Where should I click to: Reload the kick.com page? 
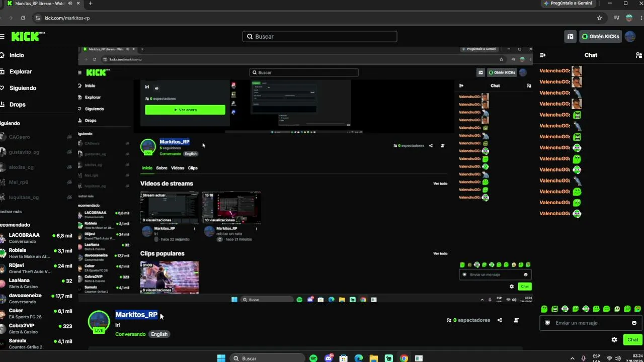[23, 18]
